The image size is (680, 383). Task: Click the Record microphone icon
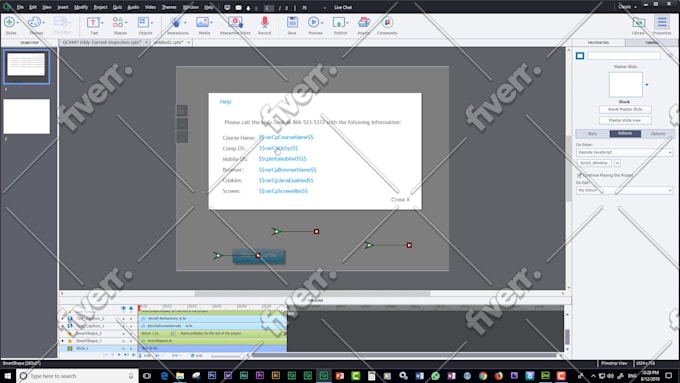(265, 22)
